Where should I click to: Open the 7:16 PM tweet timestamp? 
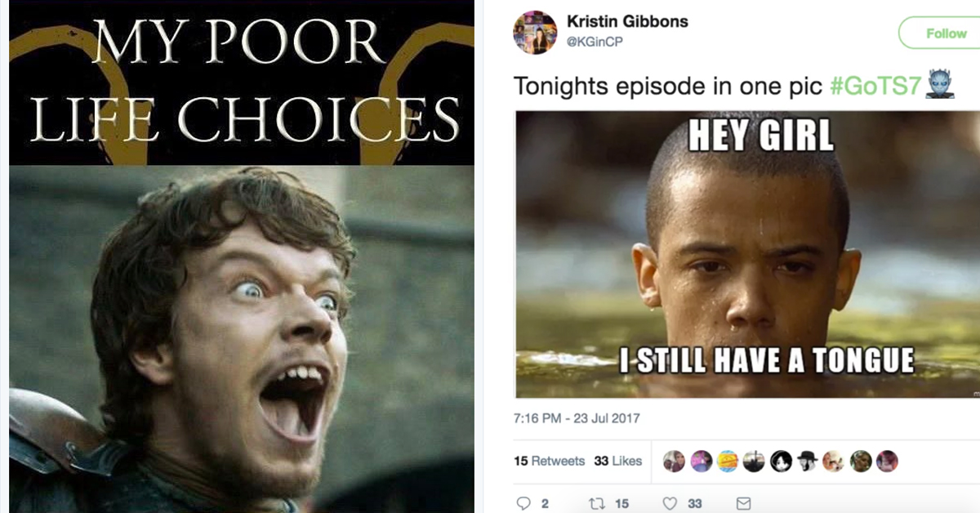pos(577,418)
